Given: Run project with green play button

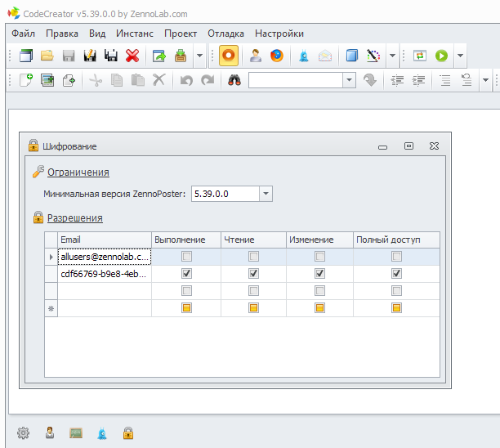Looking at the screenshot, I should tap(441, 56).
